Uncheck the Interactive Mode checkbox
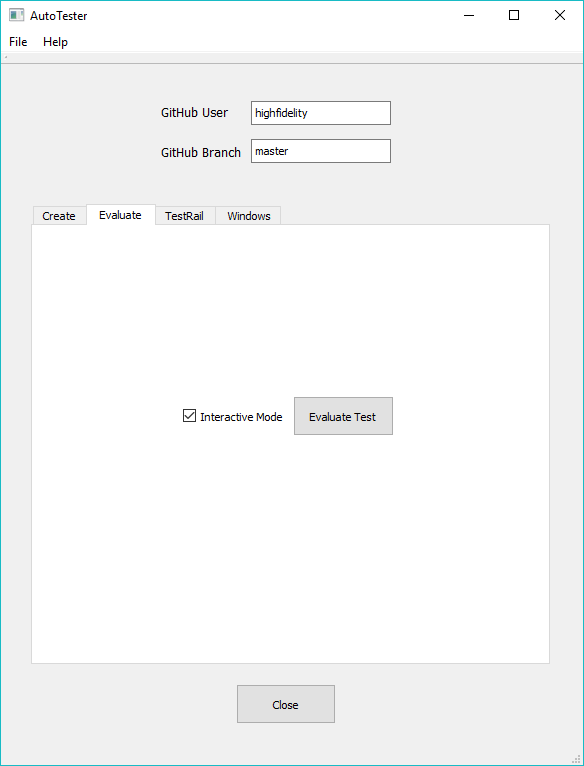Screen dimensions: 584x766 pos(189,416)
